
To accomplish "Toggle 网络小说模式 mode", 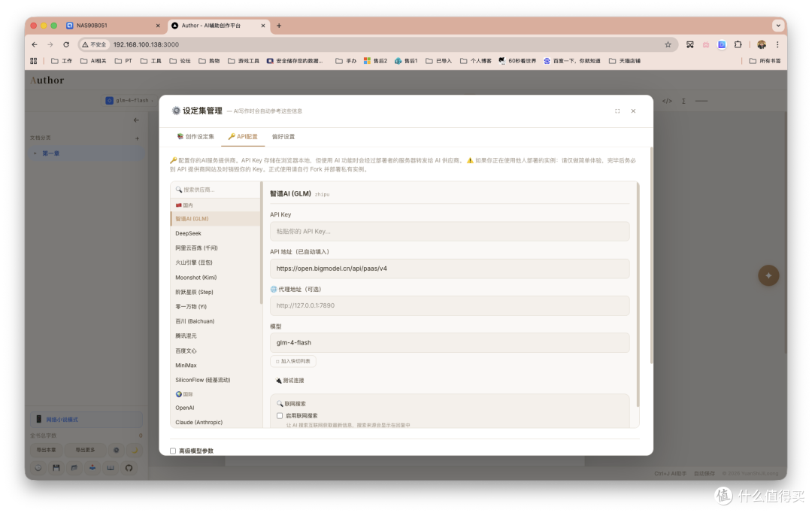I will pos(86,419).
